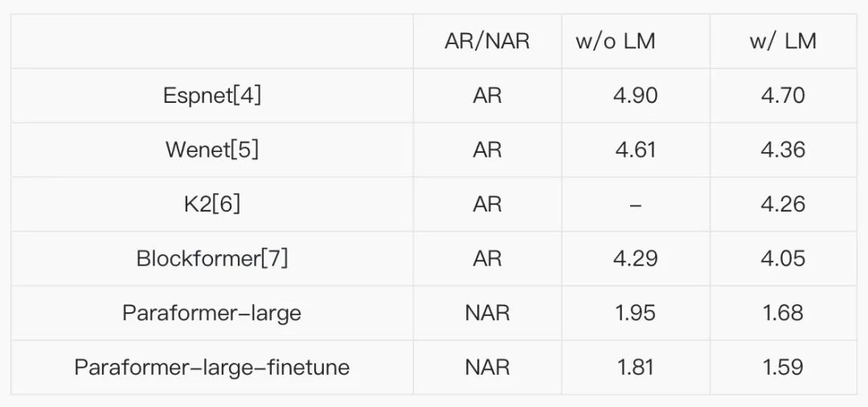Click the 1.59 value for Paraformer-large-finetune

click(x=783, y=367)
